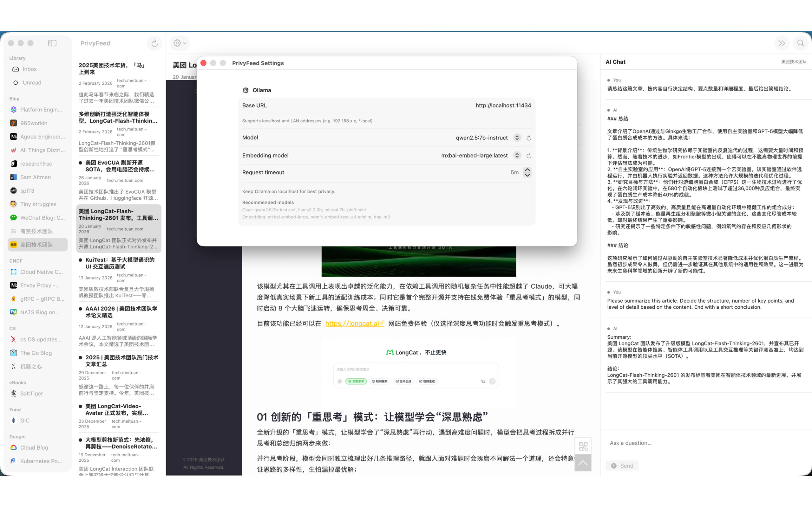This screenshot has width=812, height=507.
Task: Expand the settings gear chevron menu
Action: (184, 43)
